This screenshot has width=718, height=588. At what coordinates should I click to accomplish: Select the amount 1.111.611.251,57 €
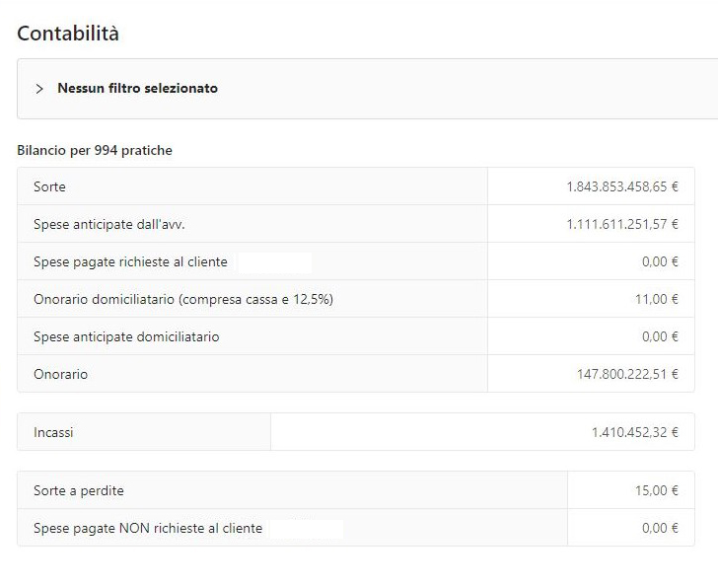pos(622,224)
